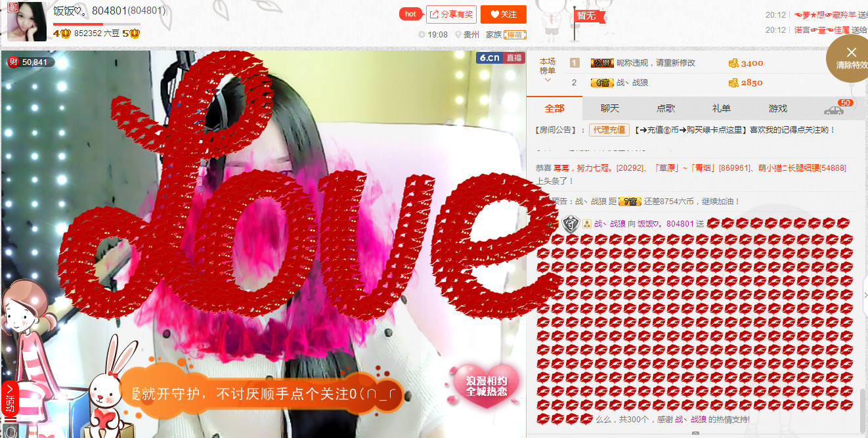Viewport: 868px width, 438px height.
Task: Click the 19:08 start time label
Action: [437, 35]
